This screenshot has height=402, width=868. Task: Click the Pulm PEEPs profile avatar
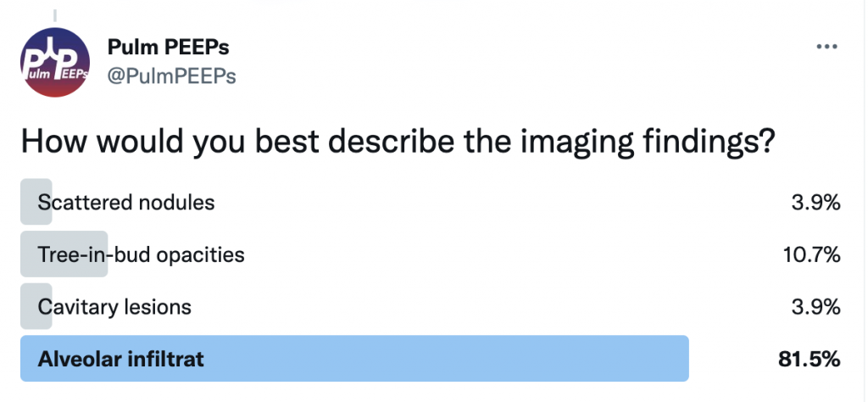[54, 62]
